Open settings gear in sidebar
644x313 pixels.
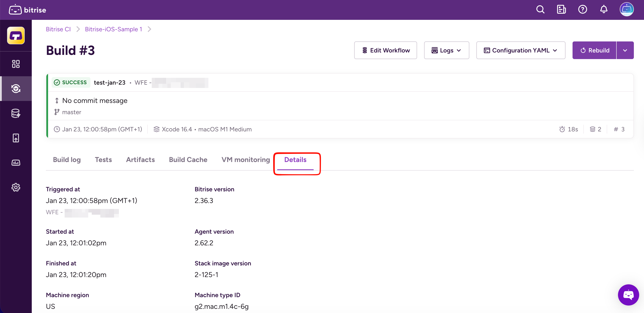tap(16, 187)
